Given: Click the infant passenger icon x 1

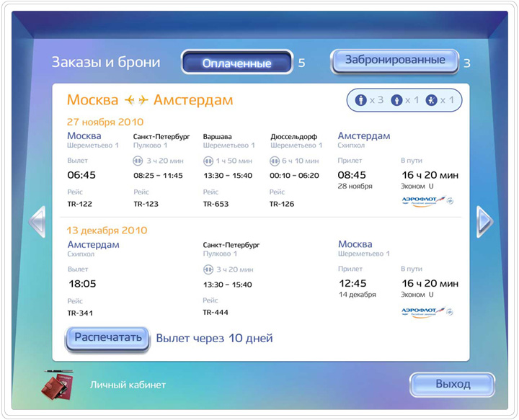Looking at the screenshot, I should 431,101.
